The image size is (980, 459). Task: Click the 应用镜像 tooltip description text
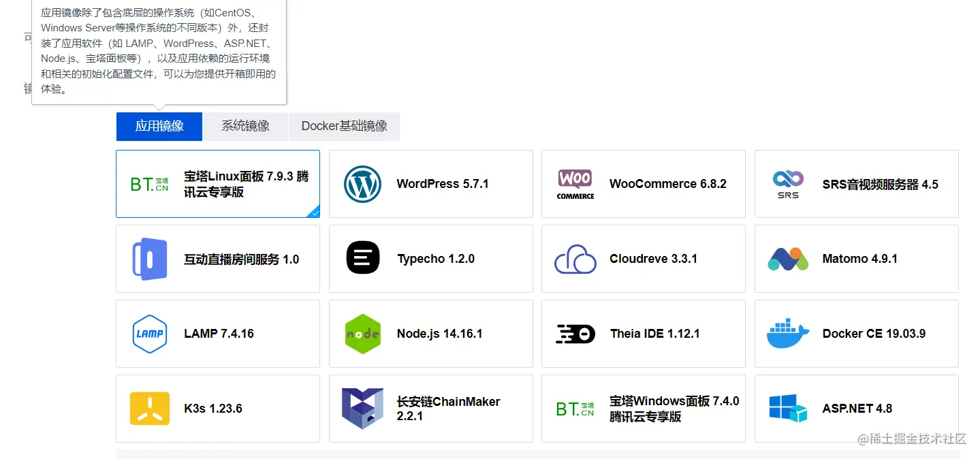click(x=159, y=52)
